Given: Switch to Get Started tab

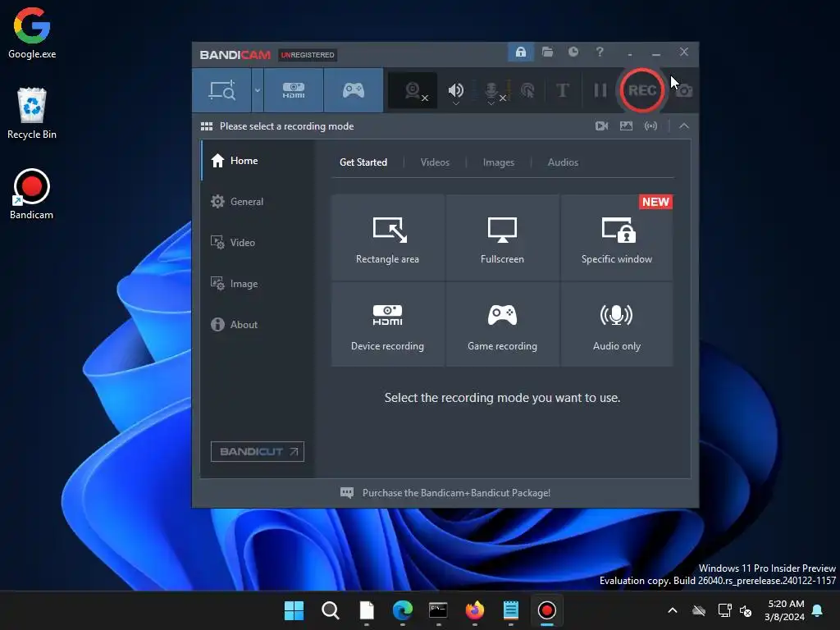Looking at the screenshot, I should pyautogui.click(x=363, y=162).
